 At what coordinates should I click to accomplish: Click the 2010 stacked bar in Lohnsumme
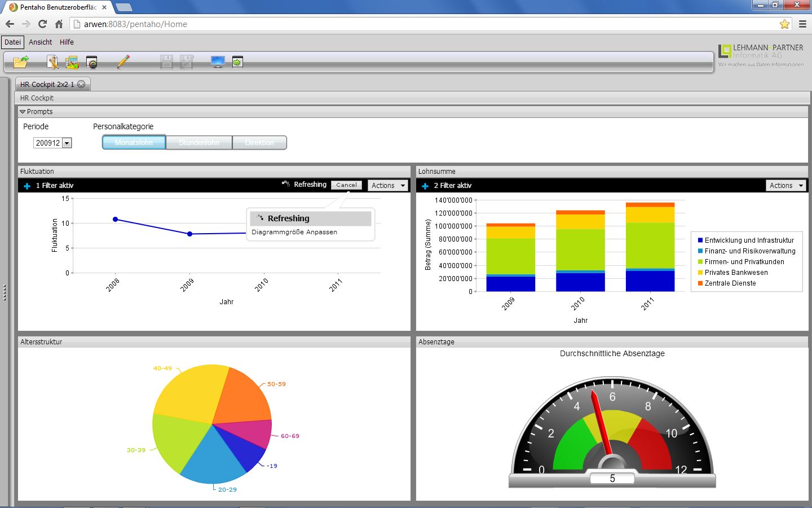click(x=580, y=251)
